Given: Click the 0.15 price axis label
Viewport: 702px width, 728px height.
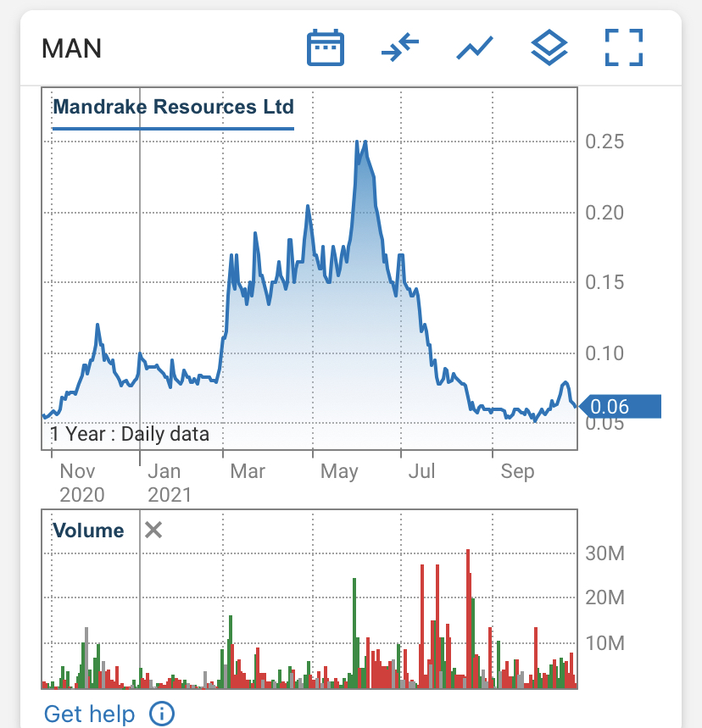Looking at the screenshot, I should [x=604, y=282].
